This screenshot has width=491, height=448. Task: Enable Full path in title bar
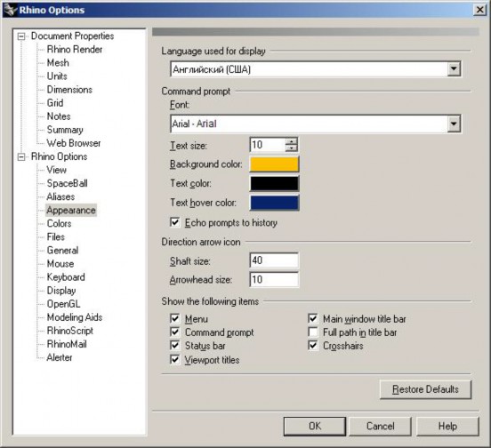(313, 332)
